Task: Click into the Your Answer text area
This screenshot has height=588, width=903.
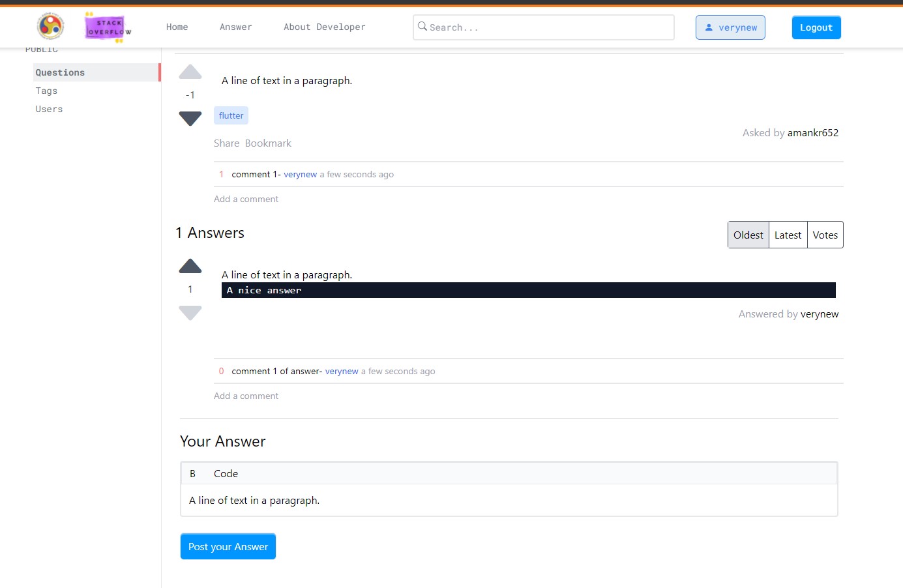Action: click(509, 501)
